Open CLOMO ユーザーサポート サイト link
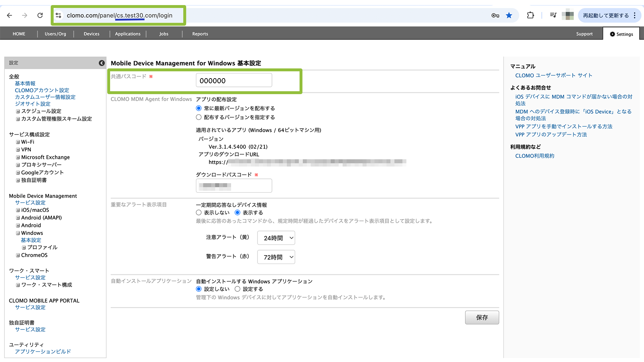Image resolution: width=644 pixels, height=362 pixels. [x=553, y=75]
